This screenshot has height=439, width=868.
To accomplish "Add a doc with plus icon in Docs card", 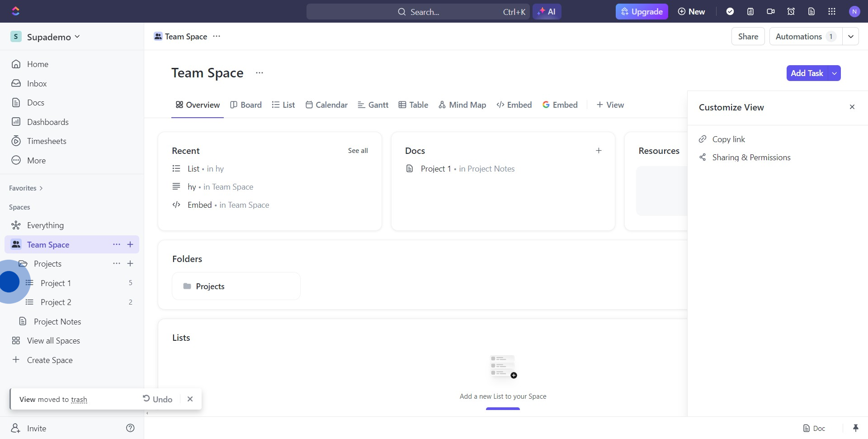I will 599,151.
